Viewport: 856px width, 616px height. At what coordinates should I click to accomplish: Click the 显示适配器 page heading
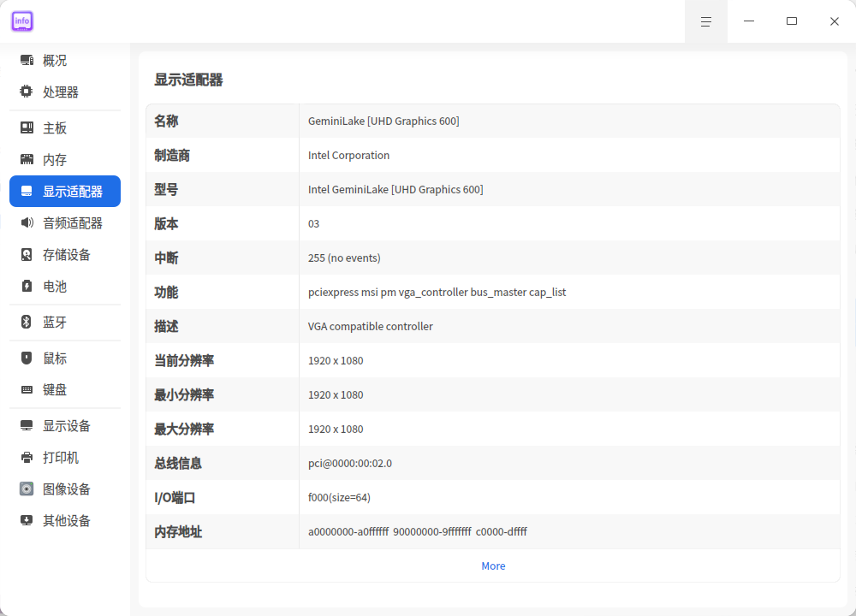[x=188, y=80]
